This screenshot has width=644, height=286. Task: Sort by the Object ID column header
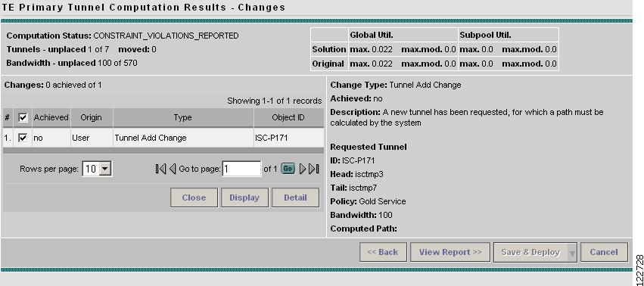[x=288, y=117]
